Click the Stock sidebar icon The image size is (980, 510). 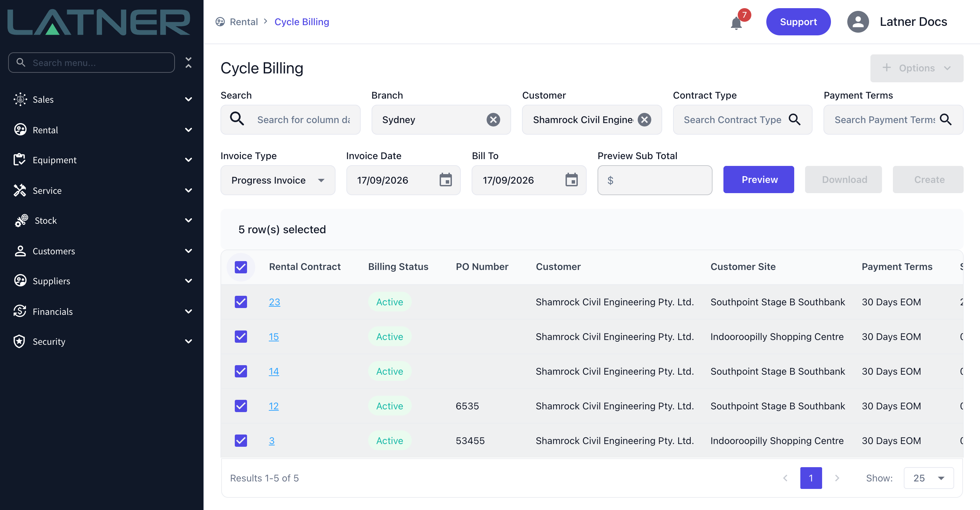(x=21, y=220)
